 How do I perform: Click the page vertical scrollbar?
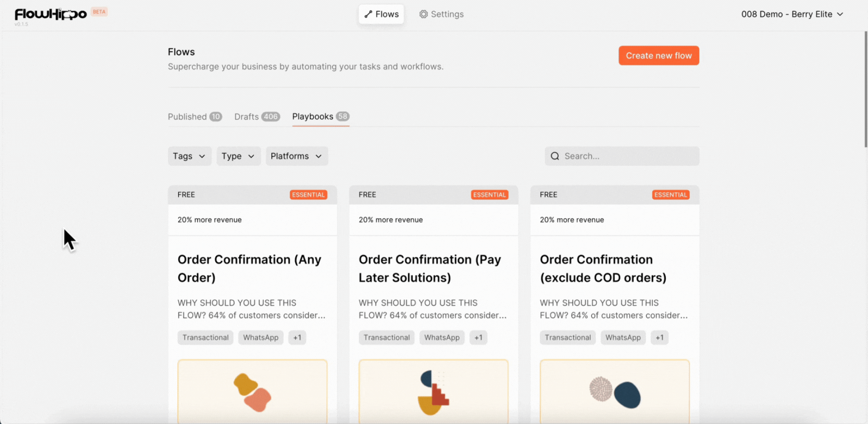tap(866, 89)
